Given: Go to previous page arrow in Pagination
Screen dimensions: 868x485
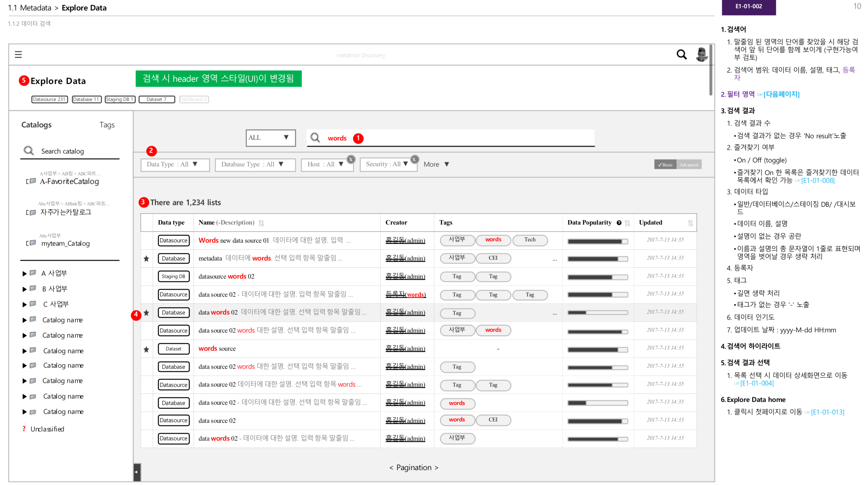Looking at the screenshot, I should click(391, 467).
